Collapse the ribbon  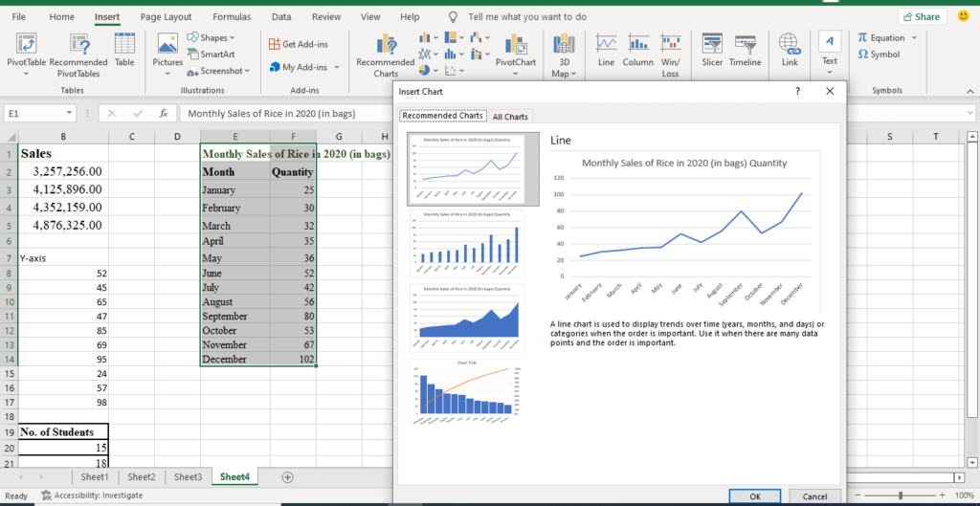pyautogui.click(x=969, y=91)
